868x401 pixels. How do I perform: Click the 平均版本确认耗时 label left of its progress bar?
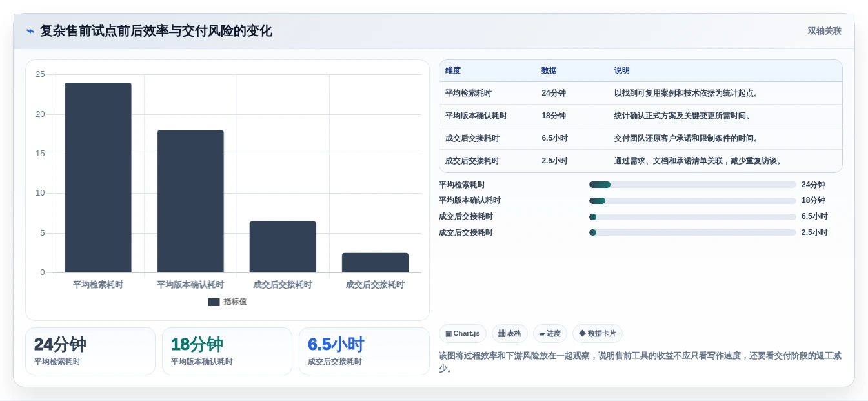(470, 201)
